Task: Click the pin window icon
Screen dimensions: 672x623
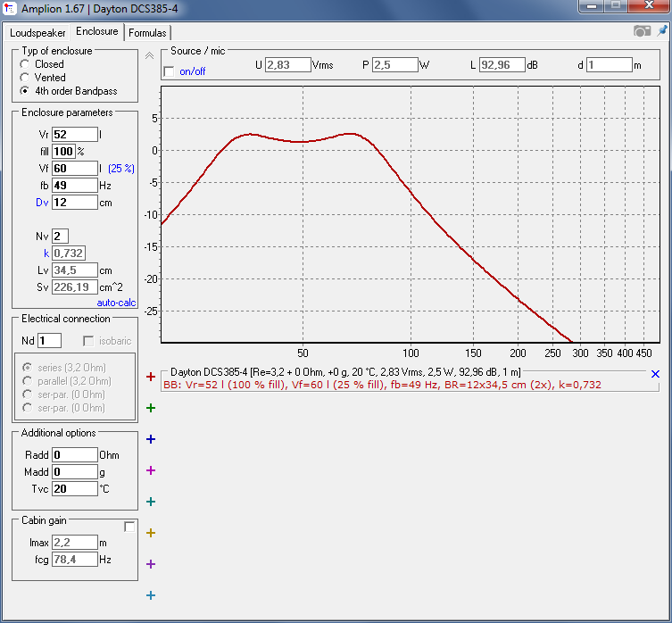Action: pyautogui.click(x=662, y=31)
